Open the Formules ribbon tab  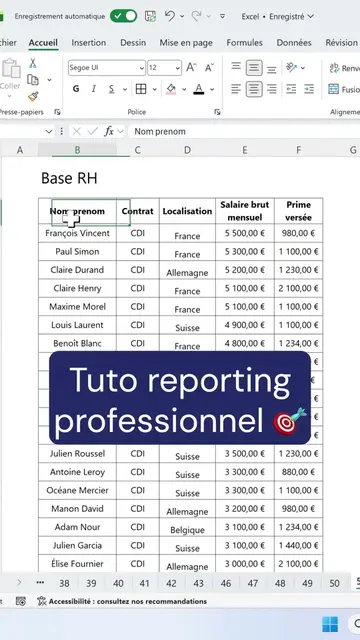click(x=244, y=42)
